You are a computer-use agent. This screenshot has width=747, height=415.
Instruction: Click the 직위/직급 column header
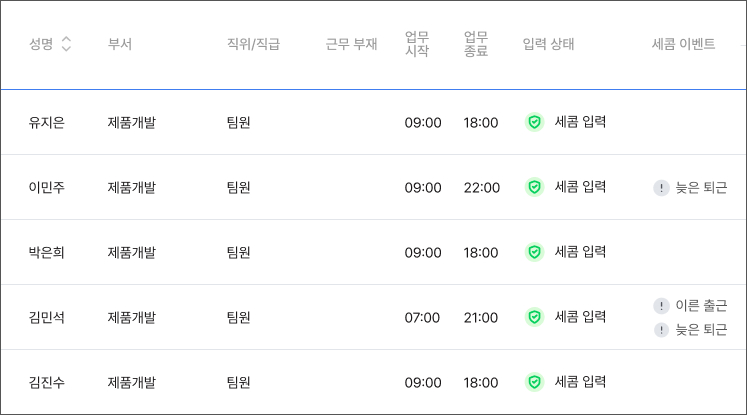click(253, 44)
